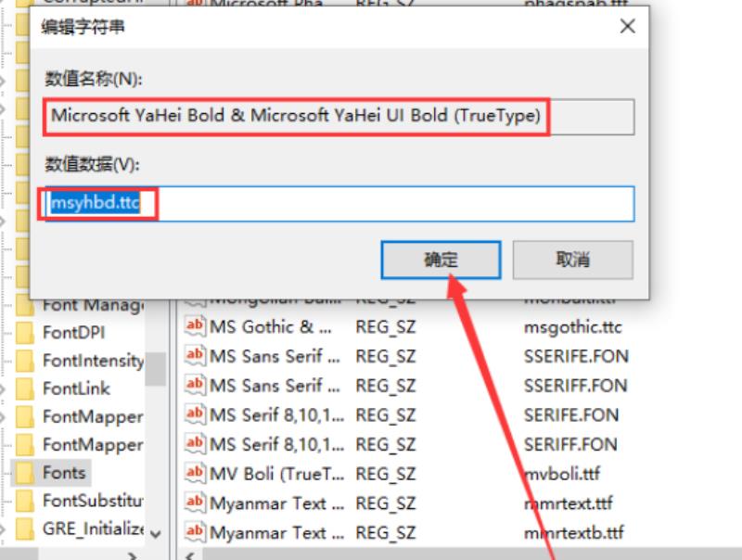Open the FontLink registry key
The height and width of the screenshot is (560, 742).
[x=76, y=388]
